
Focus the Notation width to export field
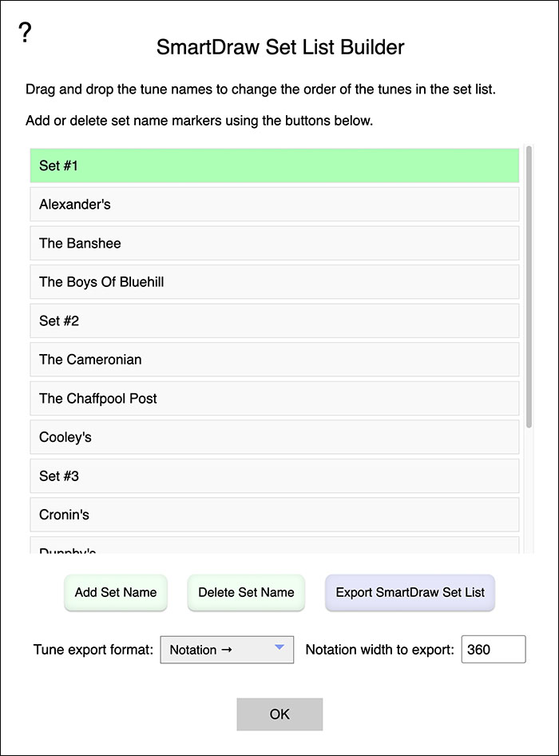coord(493,650)
